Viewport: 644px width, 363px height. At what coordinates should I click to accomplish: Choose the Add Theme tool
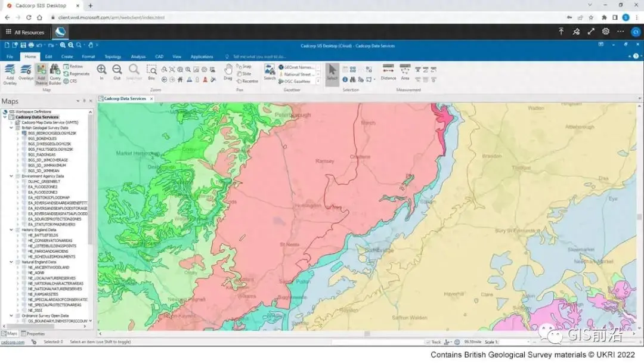point(41,72)
